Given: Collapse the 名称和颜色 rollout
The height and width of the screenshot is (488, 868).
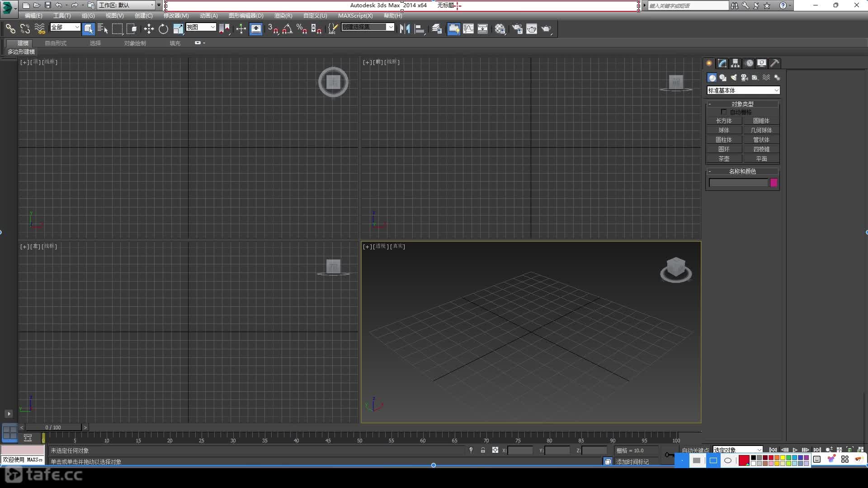Looking at the screenshot, I should (x=742, y=171).
